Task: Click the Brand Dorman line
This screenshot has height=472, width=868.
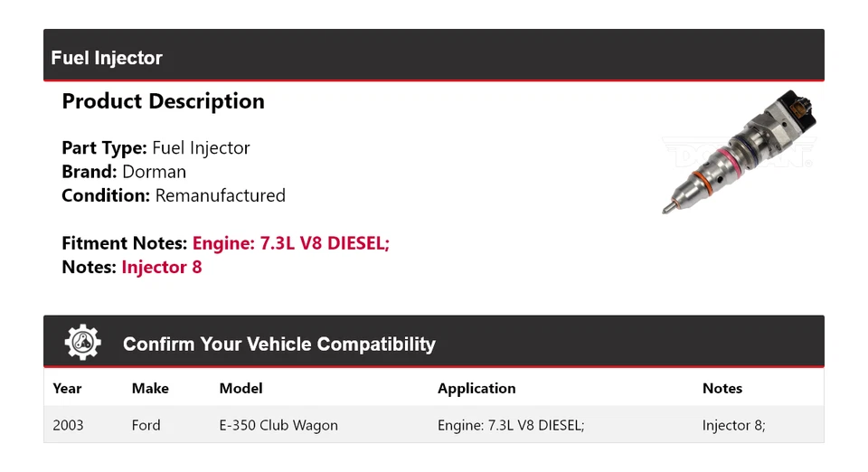Action: click(124, 172)
